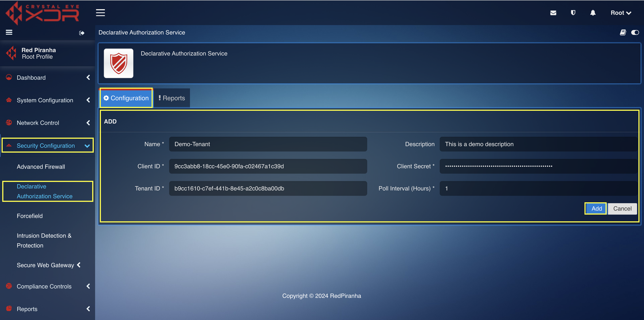Click the Poll Interval (Hours) field
Screen dimensions: 644x320
click(539, 188)
